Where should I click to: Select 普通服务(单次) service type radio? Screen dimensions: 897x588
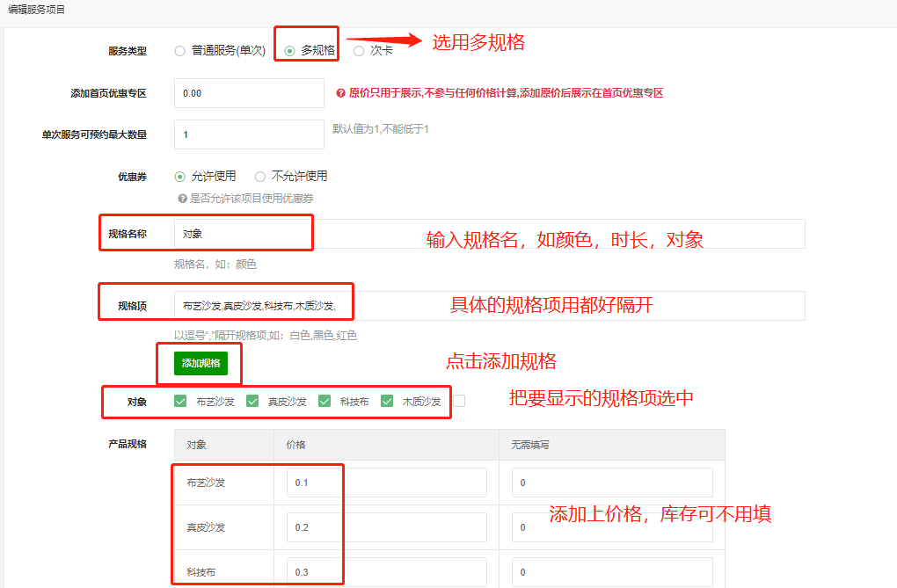(x=180, y=51)
